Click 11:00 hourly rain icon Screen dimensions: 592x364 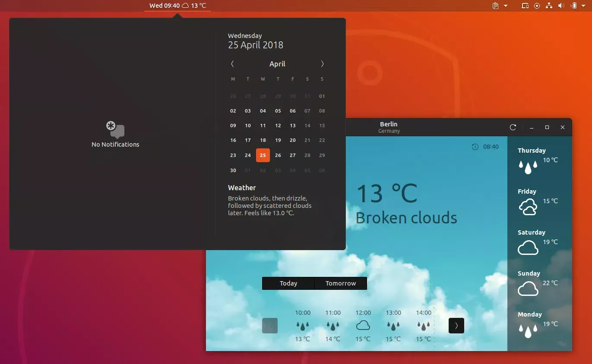coord(333,326)
